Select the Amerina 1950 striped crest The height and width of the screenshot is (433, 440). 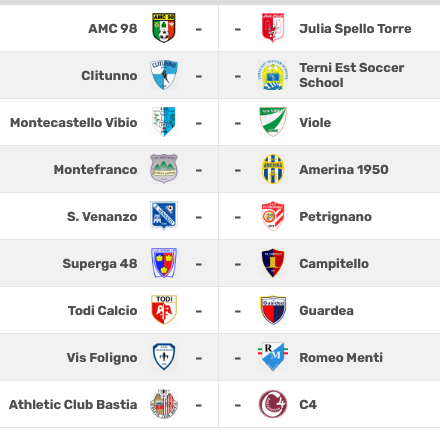click(x=273, y=169)
